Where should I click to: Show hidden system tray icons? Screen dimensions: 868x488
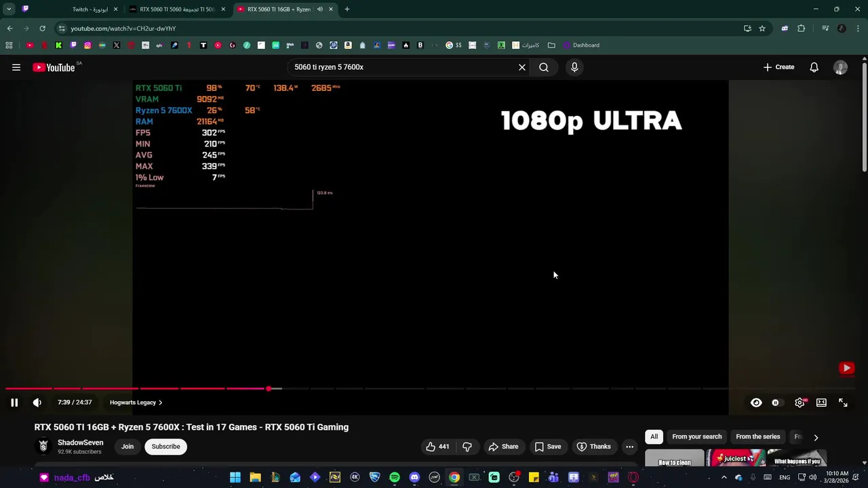[x=724, y=478]
